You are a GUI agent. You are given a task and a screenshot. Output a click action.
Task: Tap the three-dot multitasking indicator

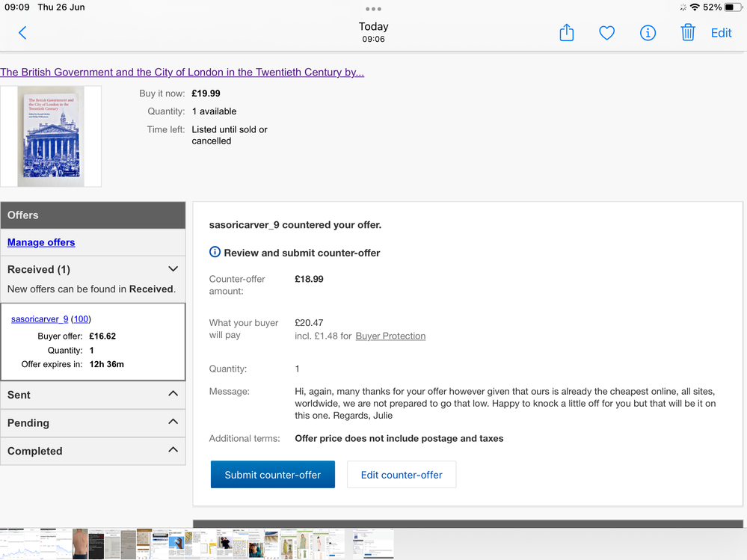373,8
